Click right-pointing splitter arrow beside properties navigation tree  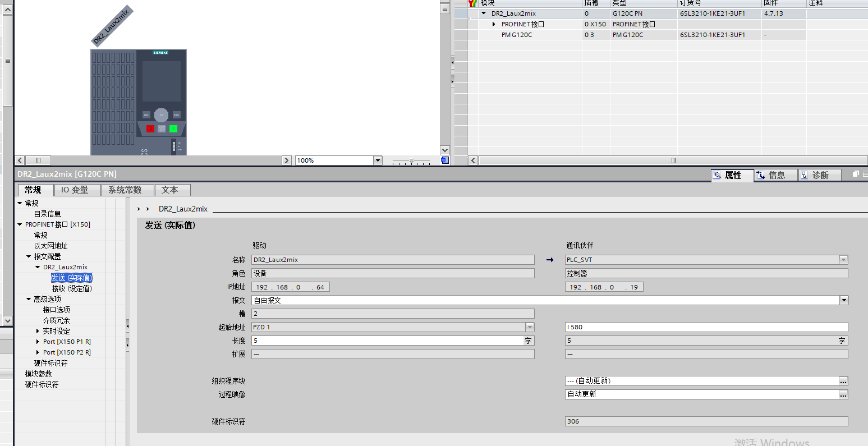127,344
